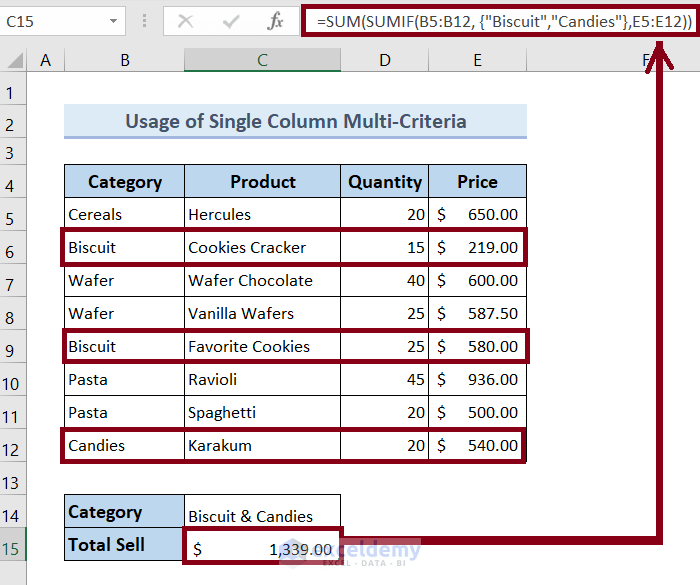Click the 'Cookies Cracker' cell
This screenshot has height=585, width=700.
pyautogui.click(x=262, y=247)
